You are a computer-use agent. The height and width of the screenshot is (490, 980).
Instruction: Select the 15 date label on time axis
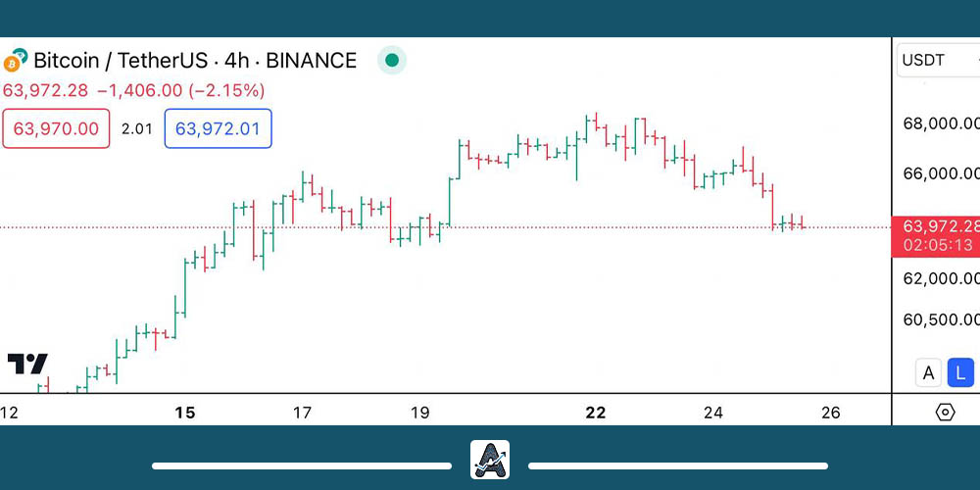tap(184, 413)
